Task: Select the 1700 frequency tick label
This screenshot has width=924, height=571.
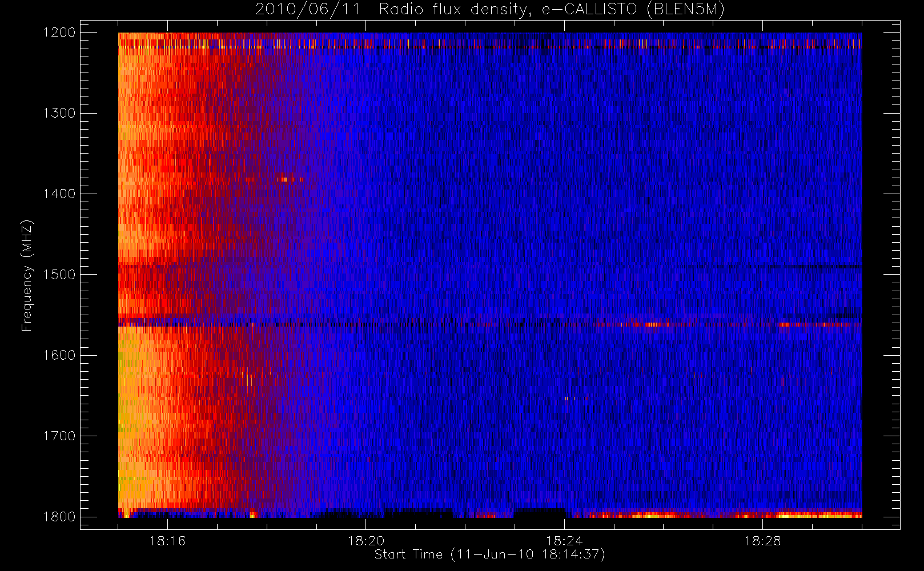Action: point(59,436)
